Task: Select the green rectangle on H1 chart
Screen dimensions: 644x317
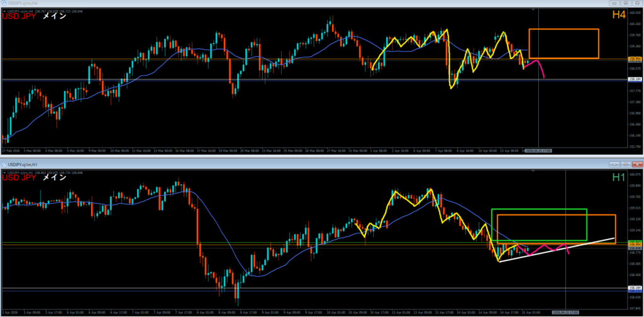Action: (538, 209)
